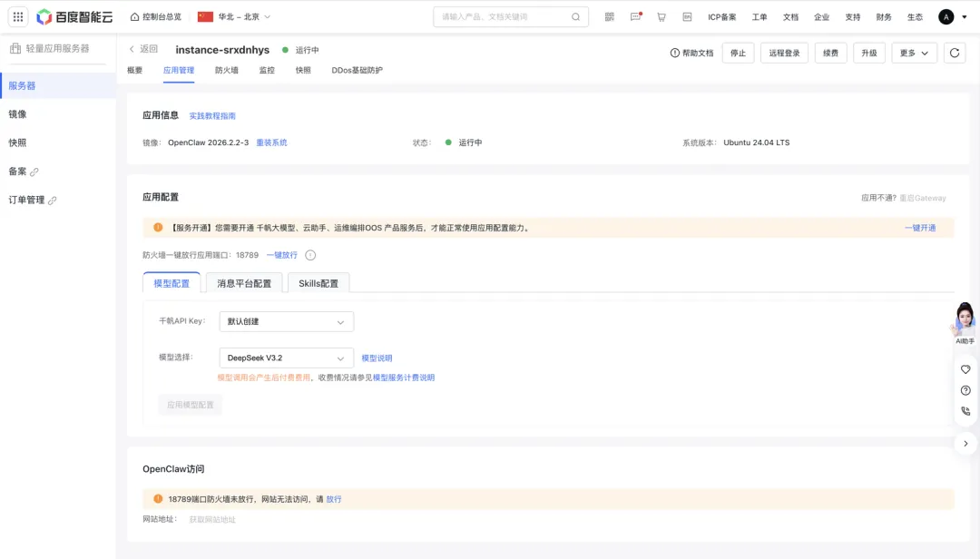Click the info icon beside 一键放行
The image size is (980, 559).
coord(310,255)
